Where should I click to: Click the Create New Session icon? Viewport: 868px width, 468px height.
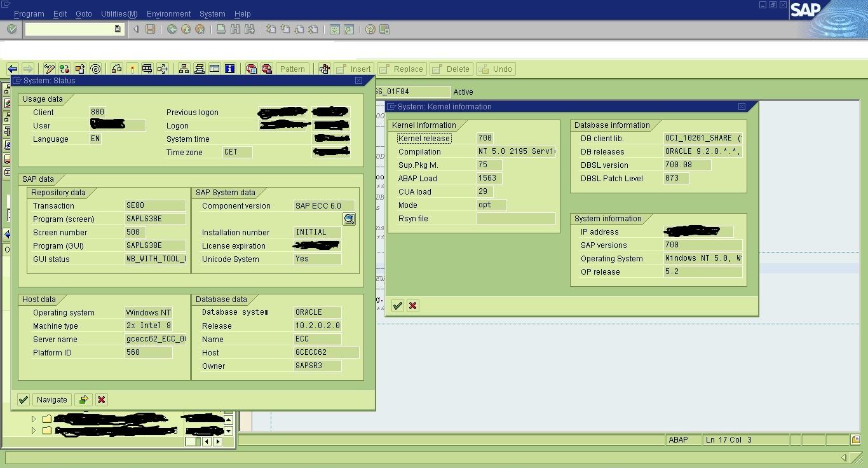(335, 29)
